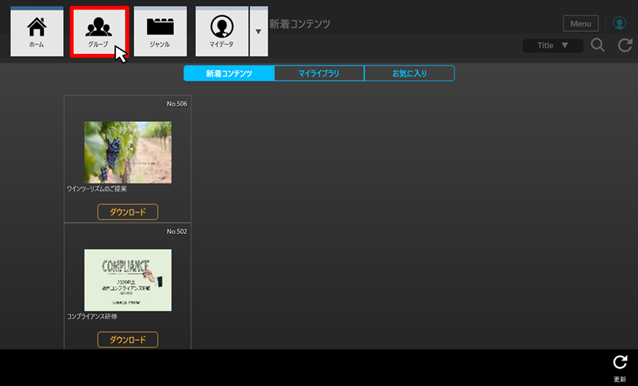Switch to the マイライブラリ tab
The width and height of the screenshot is (638, 386).
pos(319,74)
